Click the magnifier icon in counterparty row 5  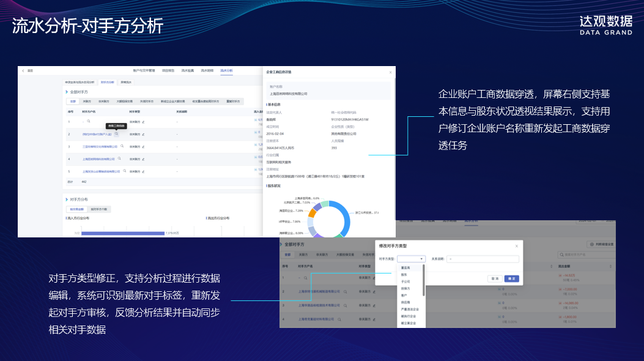(125, 171)
